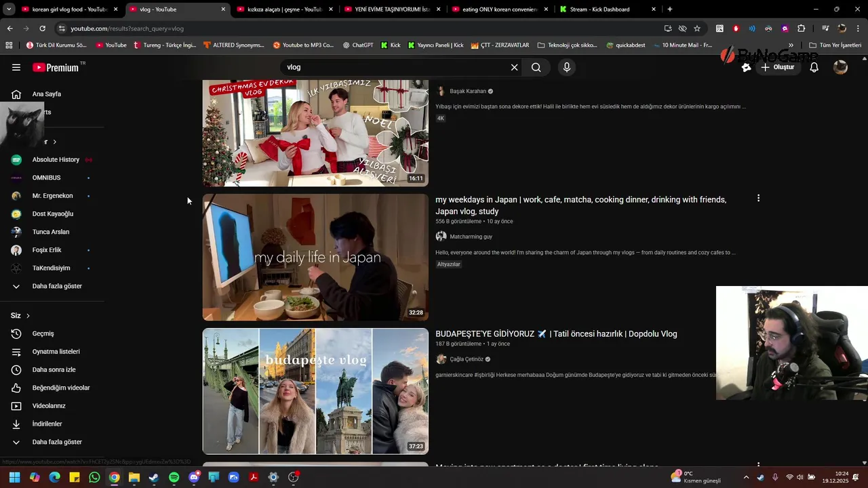The image size is (868, 488).
Task: Focus the YouTube search field
Action: tap(395, 67)
